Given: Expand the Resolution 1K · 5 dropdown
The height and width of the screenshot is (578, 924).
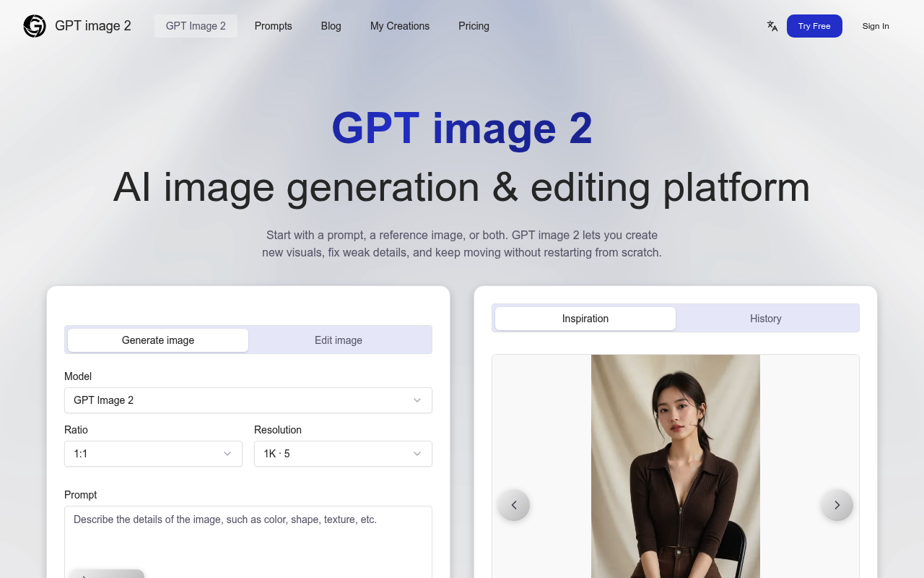Looking at the screenshot, I should coord(343,454).
